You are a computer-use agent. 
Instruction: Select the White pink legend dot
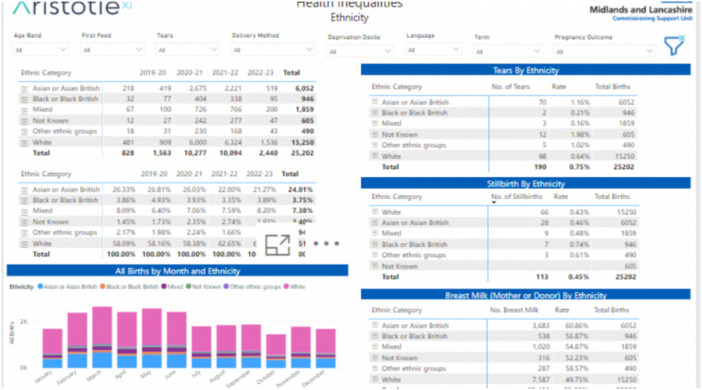click(286, 287)
